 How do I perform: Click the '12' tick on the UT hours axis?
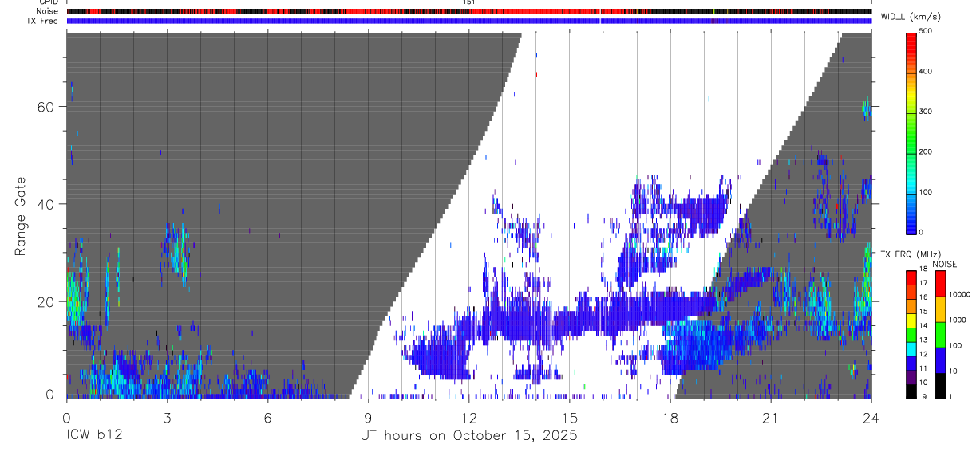coord(469,418)
